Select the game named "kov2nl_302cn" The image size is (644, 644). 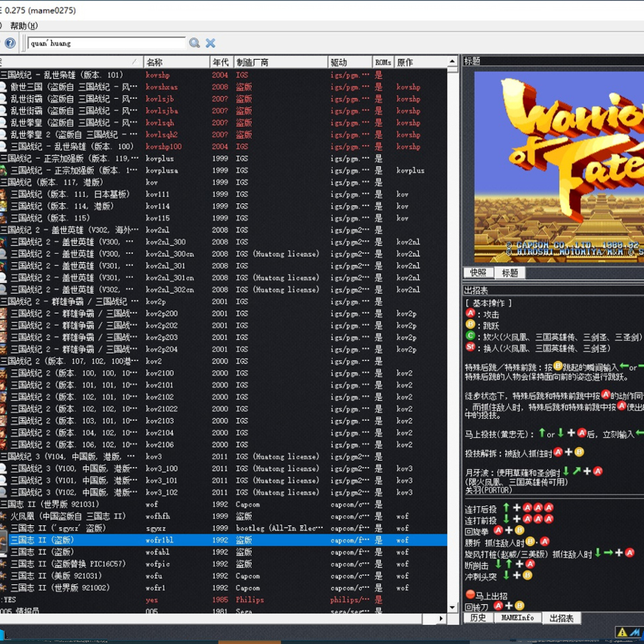(170, 290)
